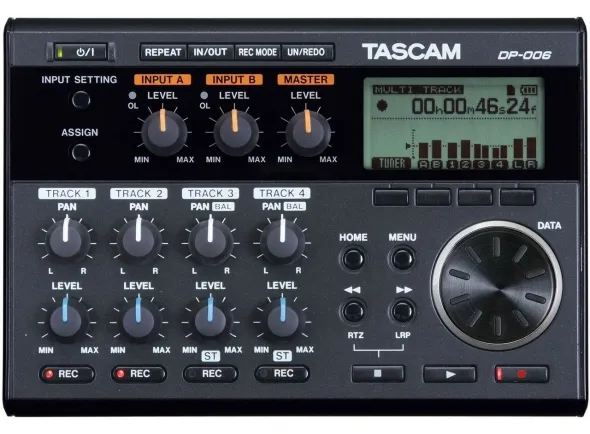Push the first function key under display
Viewport: 590px width, 434px height.
(x=391, y=197)
